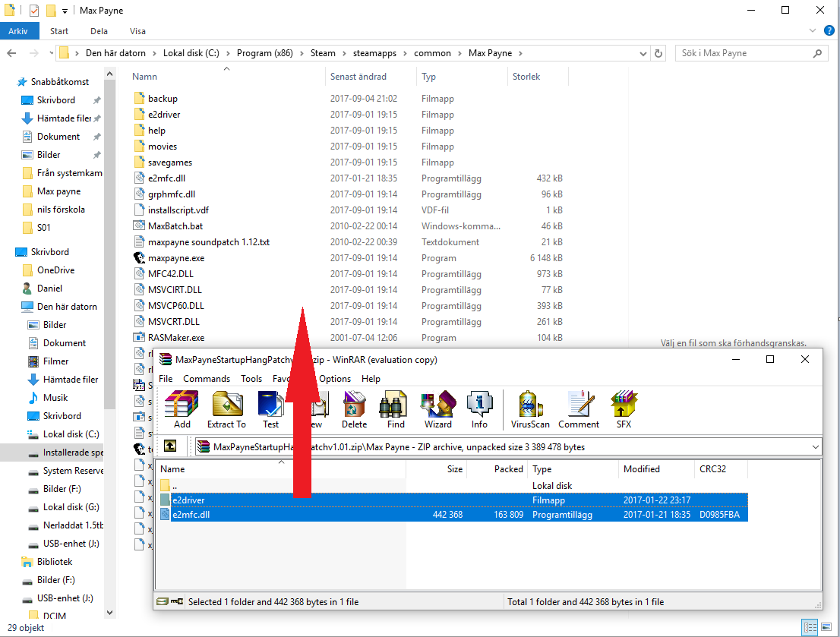
Task: Click the search magnifier icon in Explorer
Action: pos(817,53)
